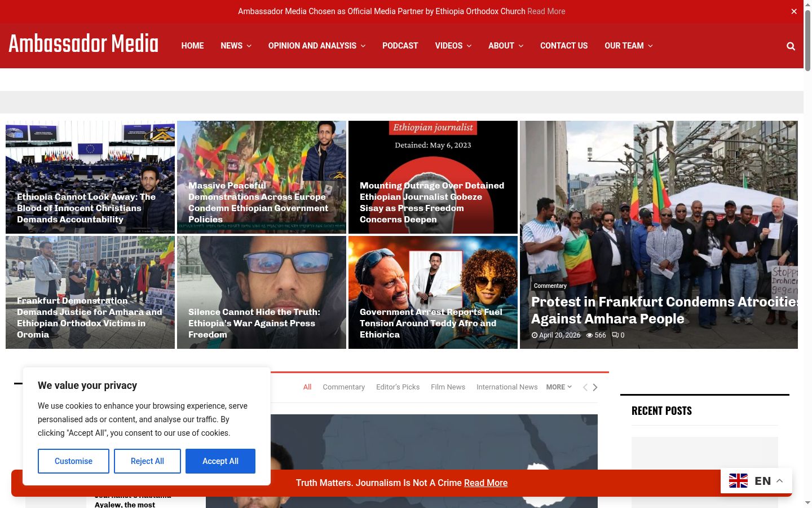Click the UK flag language icon
This screenshot has width=812, height=508.
[738, 481]
